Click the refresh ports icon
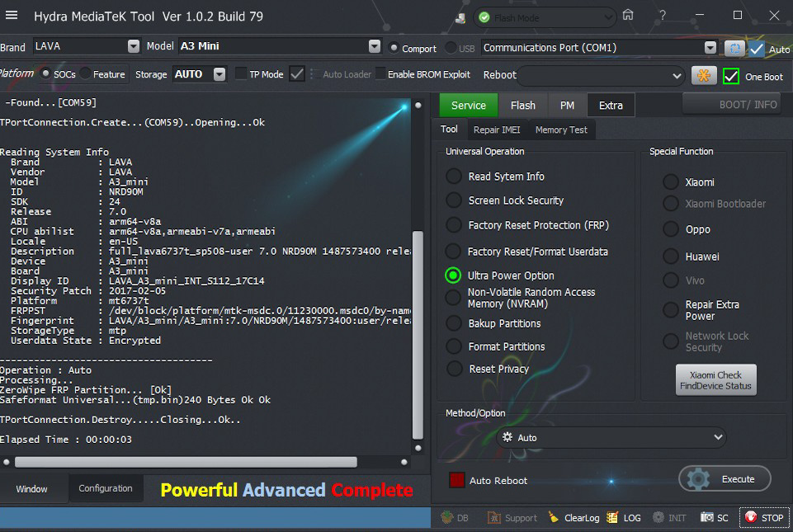793x532 pixels. [x=734, y=48]
